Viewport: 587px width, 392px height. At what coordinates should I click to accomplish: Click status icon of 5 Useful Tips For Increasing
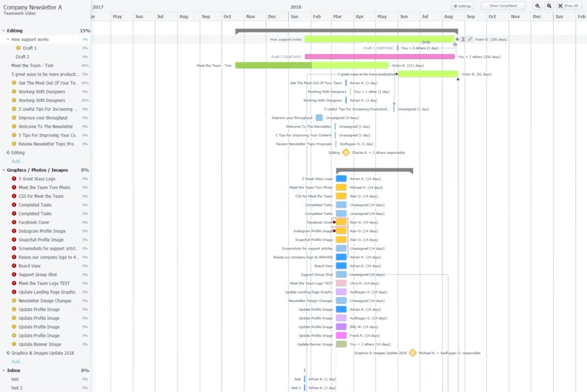(x=14, y=109)
